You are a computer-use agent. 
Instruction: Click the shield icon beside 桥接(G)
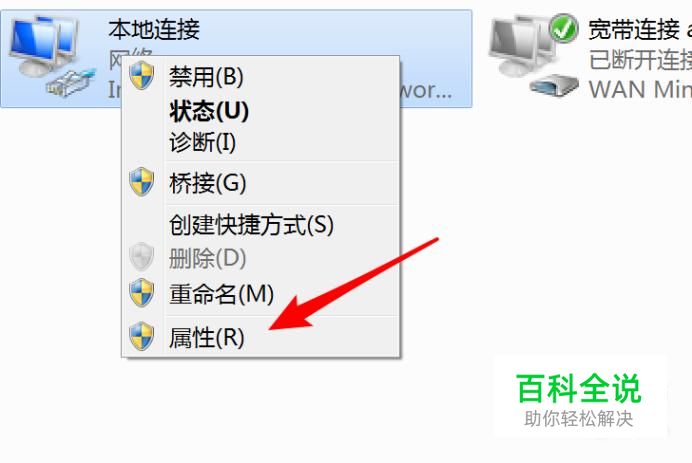(x=142, y=181)
